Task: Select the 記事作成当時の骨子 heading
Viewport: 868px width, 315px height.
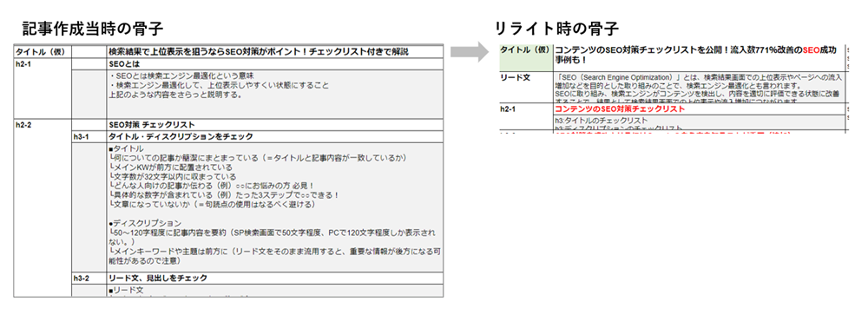Action: pyautogui.click(x=93, y=29)
